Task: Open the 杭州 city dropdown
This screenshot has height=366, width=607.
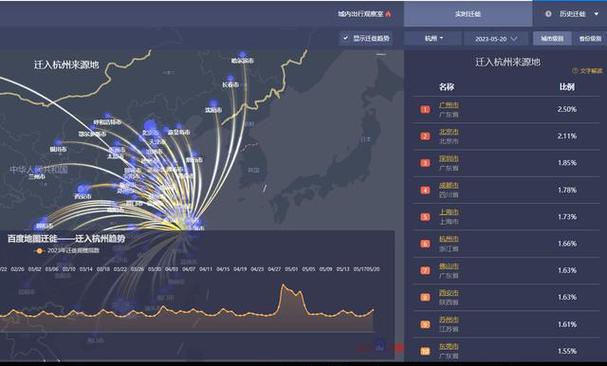Action: coord(433,38)
